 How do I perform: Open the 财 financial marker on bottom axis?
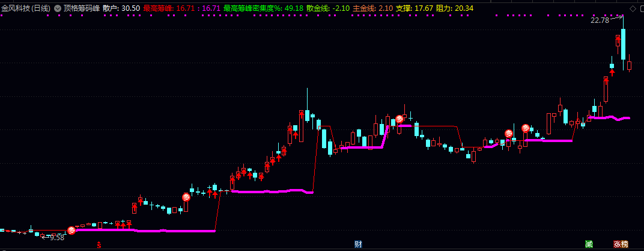(x=358, y=244)
